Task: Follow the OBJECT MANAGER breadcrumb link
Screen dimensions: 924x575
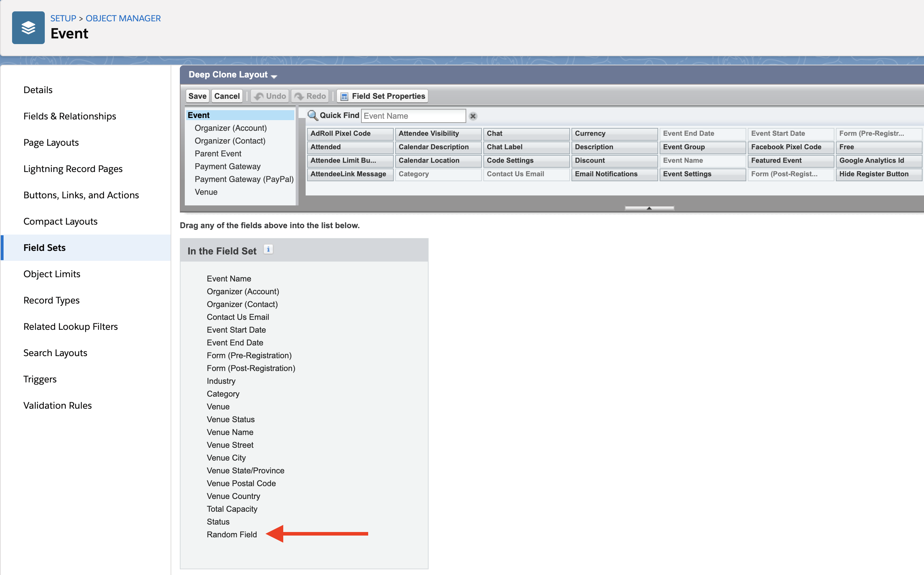Action: (123, 18)
